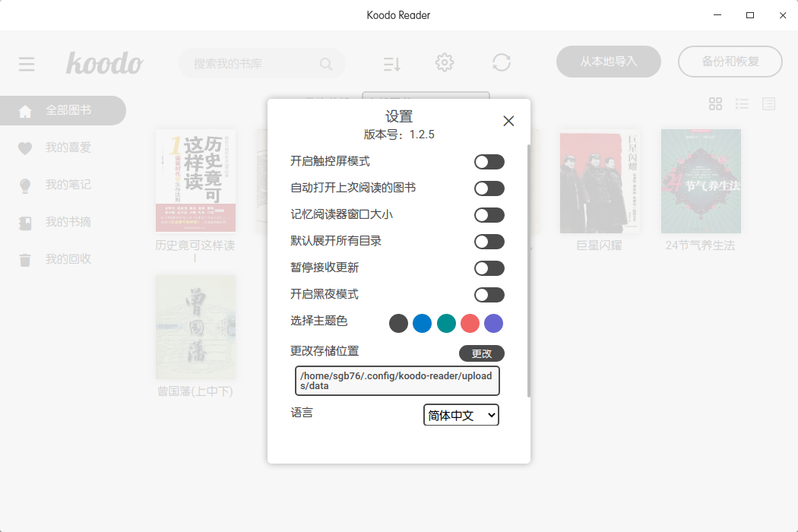Viewport: 798px width, 532px height.
Task: Open the 语言 dropdown showing 简体中文
Action: pyautogui.click(x=461, y=415)
